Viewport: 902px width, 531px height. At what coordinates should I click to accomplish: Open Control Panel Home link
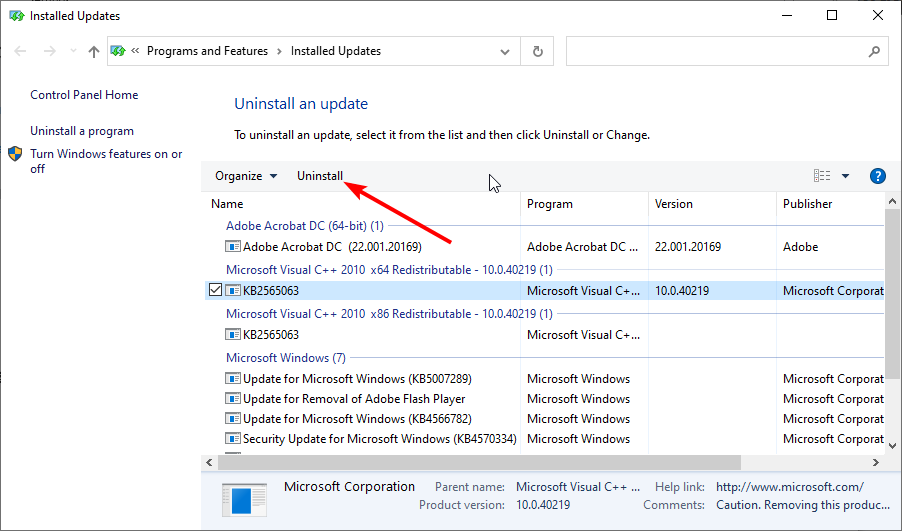click(x=84, y=95)
